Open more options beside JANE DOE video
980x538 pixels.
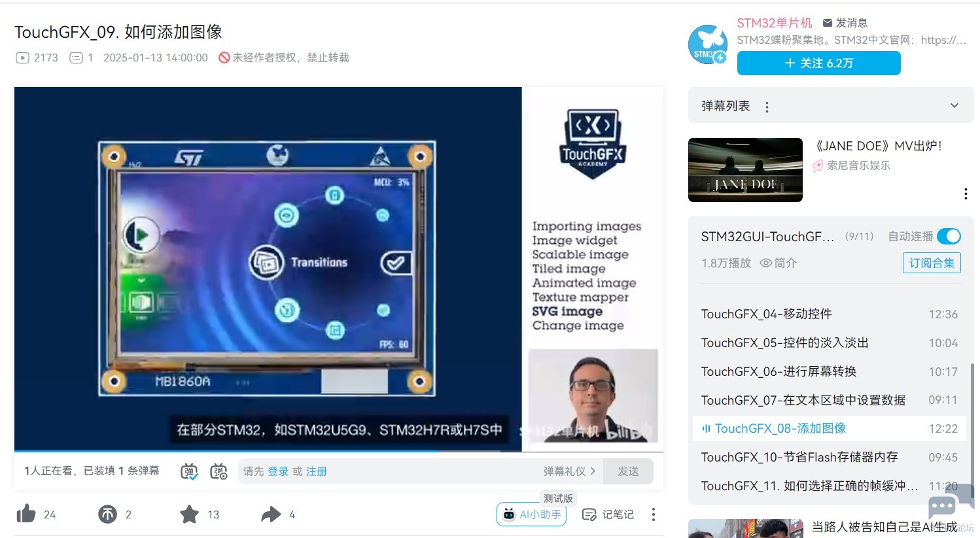pyautogui.click(x=966, y=193)
